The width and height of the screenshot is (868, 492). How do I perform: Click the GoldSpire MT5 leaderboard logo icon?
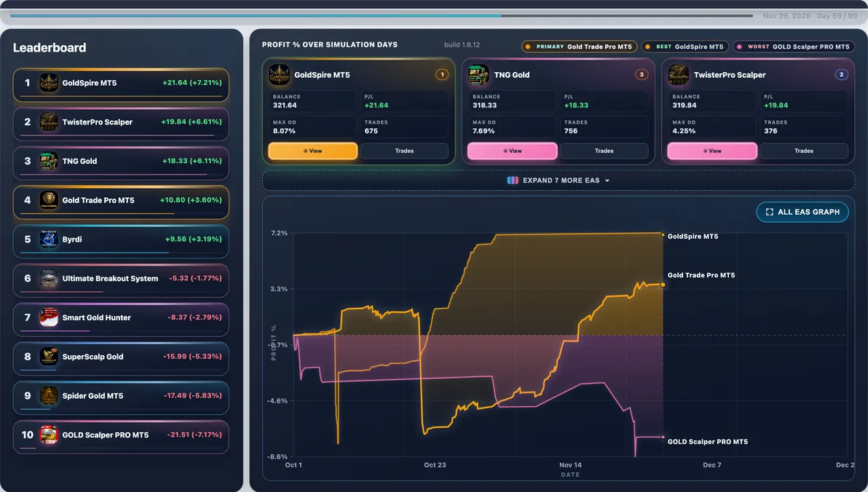(49, 83)
